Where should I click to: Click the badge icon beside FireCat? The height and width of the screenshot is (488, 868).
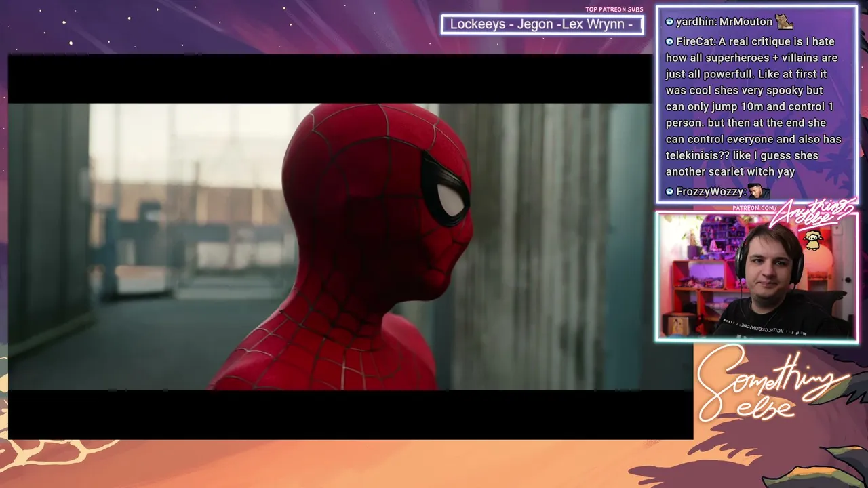pyautogui.click(x=669, y=42)
